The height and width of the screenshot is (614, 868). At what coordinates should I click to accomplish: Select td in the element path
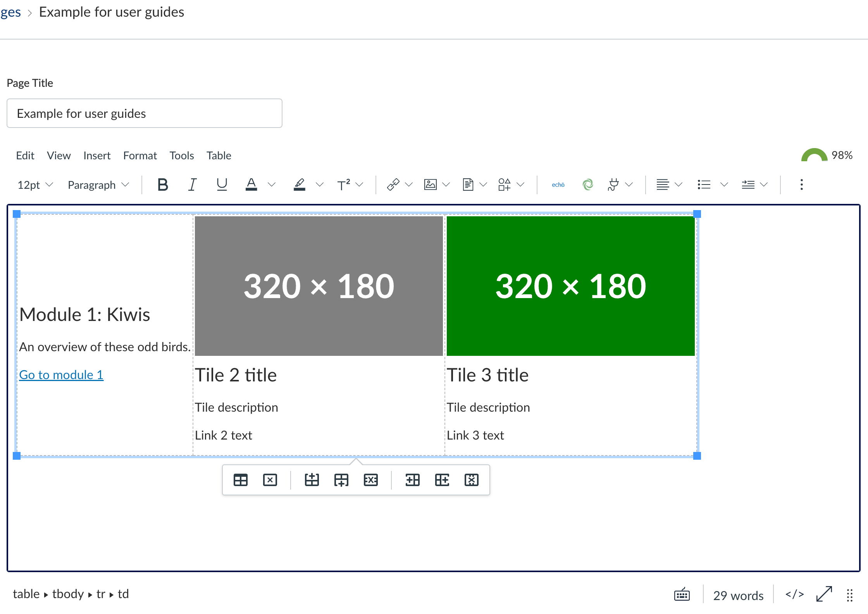click(123, 594)
